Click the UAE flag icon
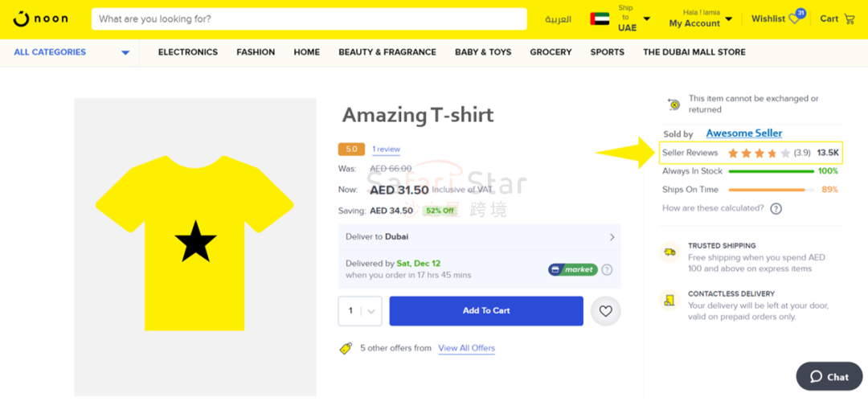The width and height of the screenshot is (868, 414). [600, 18]
